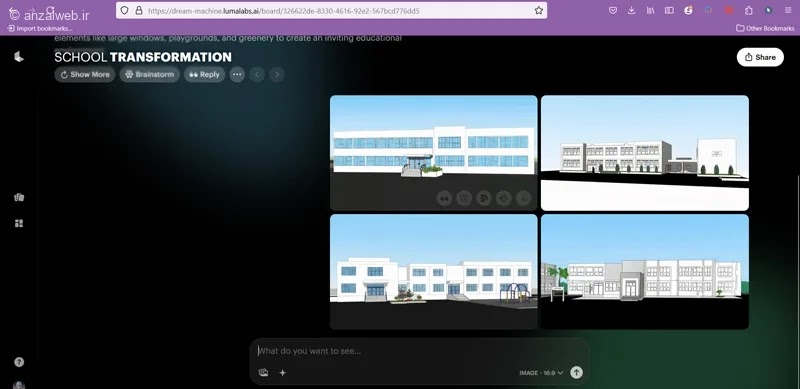Click the Brainstorm button

149,75
